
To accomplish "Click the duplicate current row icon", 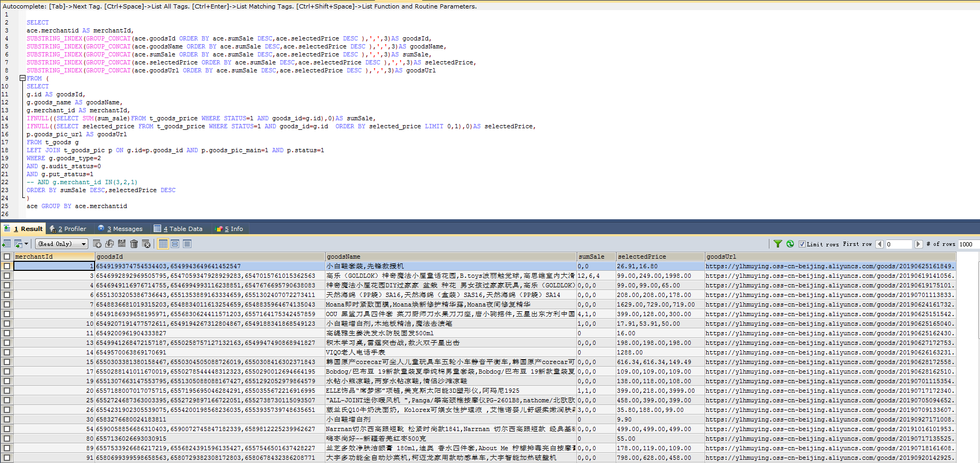I will pos(110,244).
